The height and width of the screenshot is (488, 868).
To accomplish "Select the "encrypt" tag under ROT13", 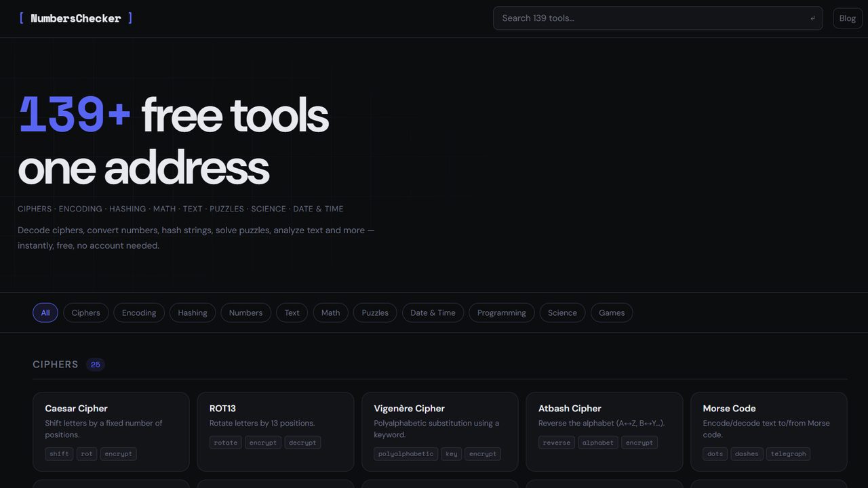I will coord(263,443).
